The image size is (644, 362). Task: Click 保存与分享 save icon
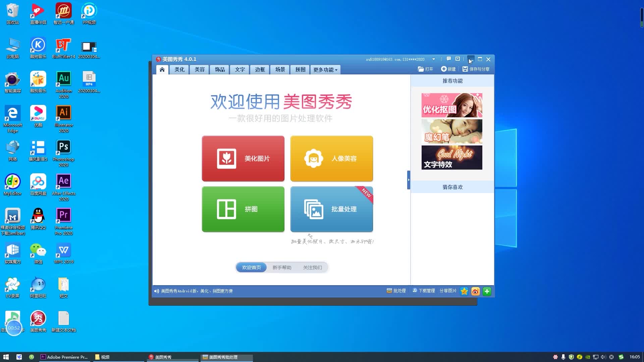465,69
